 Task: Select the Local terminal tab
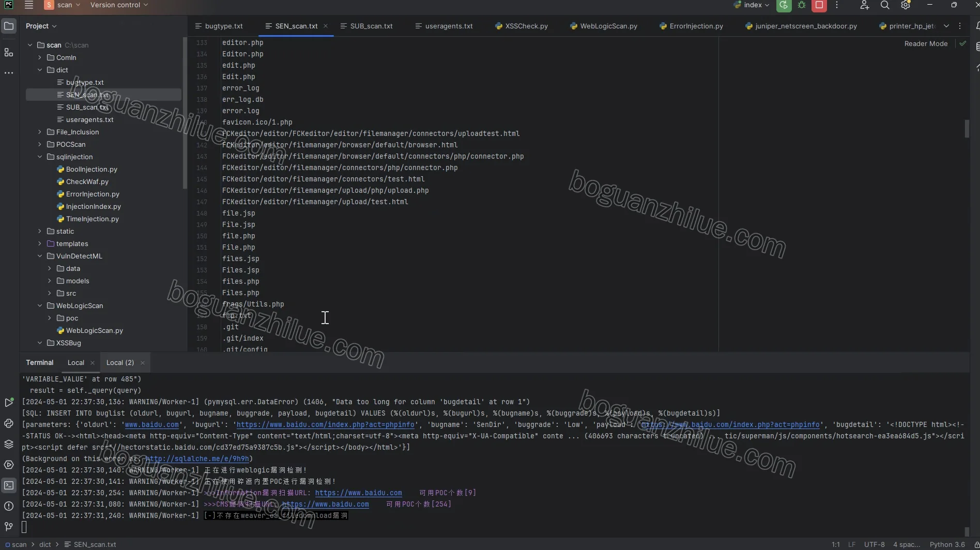point(75,363)
